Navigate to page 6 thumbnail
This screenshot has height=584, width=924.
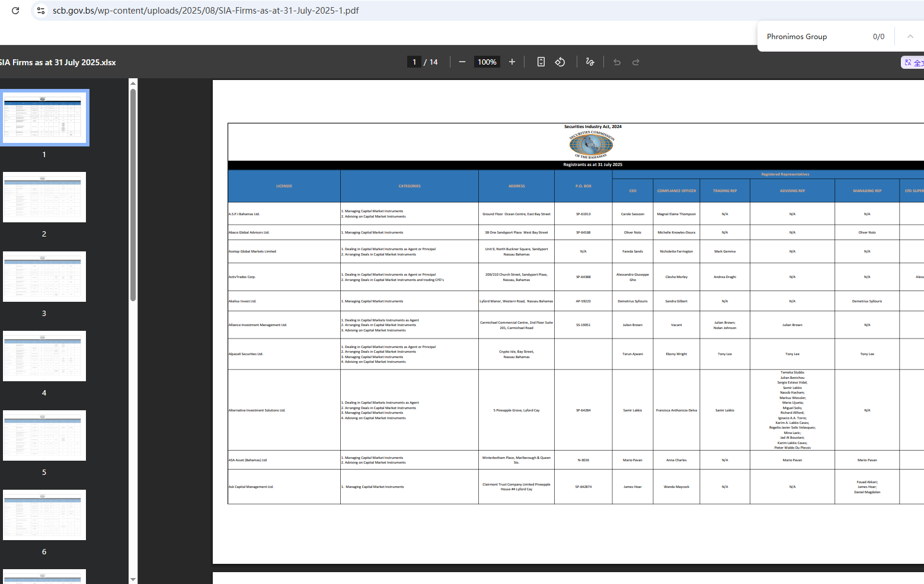[44, 515]
